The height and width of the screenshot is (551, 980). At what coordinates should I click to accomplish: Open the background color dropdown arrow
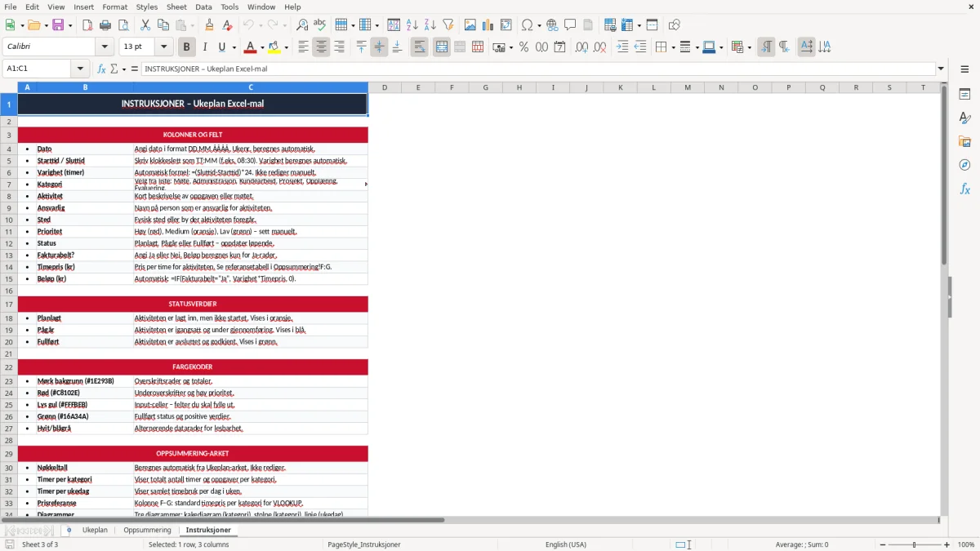tap(286, 47)
